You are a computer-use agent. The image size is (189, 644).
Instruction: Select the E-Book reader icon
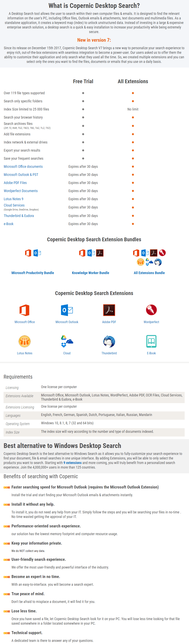click(x=151, y=341)
